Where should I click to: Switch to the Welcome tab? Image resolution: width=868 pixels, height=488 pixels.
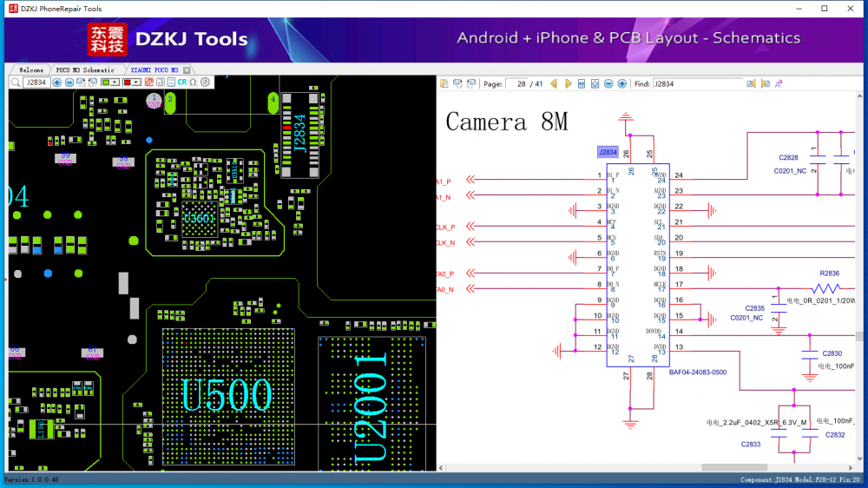pyautogui.click(x=31, y=69)
